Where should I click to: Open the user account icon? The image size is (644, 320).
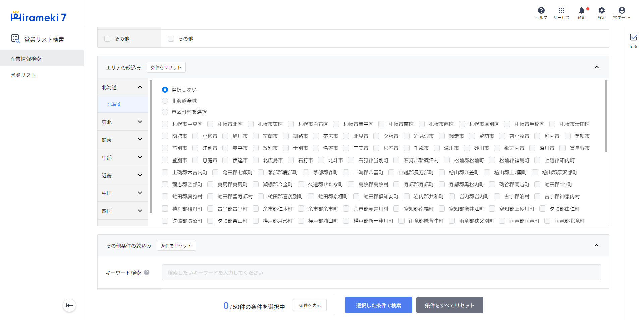[622, 10]
